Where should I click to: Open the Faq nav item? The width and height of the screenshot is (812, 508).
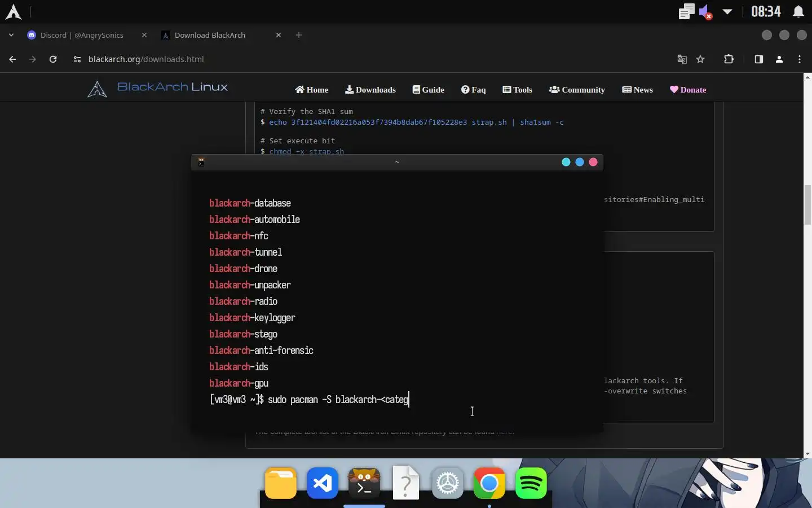[474, 90]
